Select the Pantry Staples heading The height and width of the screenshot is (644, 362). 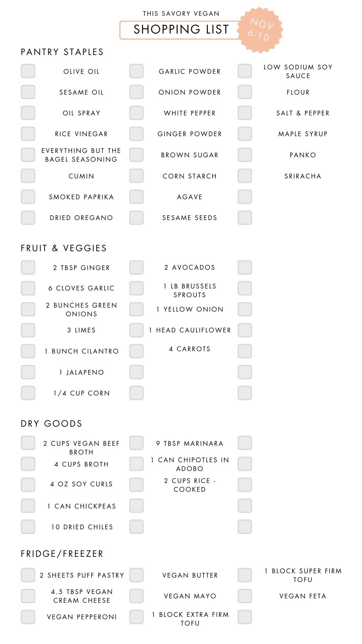pos(62,52)
